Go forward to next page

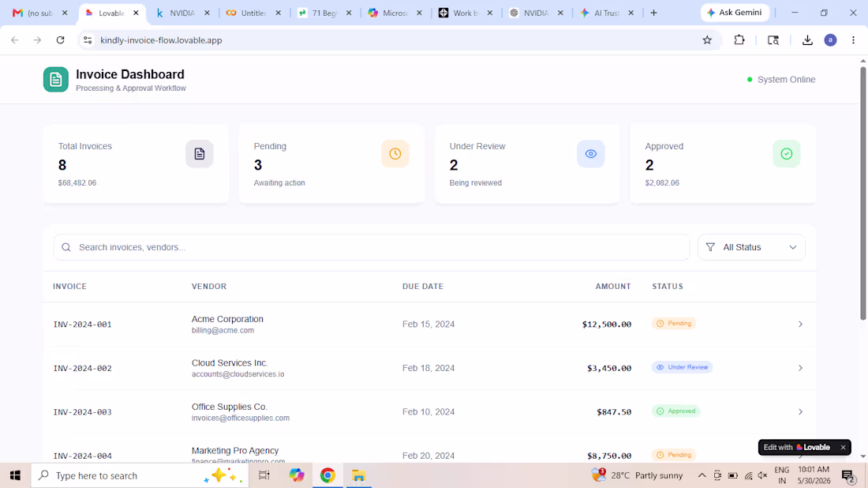coord(37,40)
